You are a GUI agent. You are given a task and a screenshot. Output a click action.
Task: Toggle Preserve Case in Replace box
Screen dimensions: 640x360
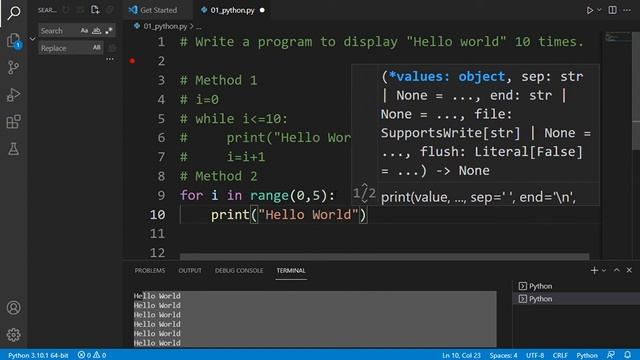96,48
